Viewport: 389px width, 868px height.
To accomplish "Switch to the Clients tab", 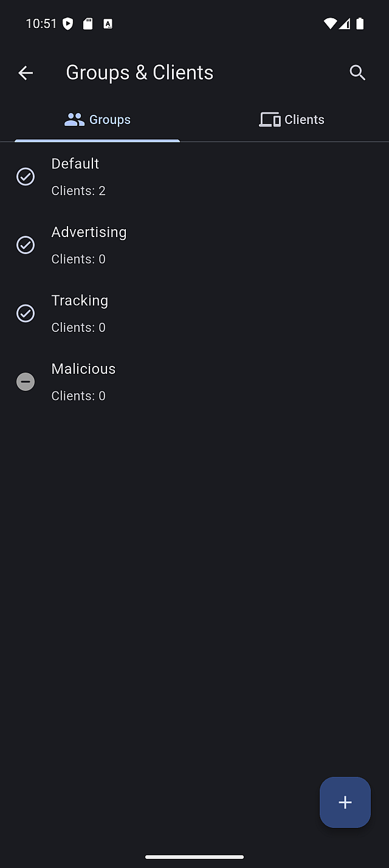I will [304, 120].
